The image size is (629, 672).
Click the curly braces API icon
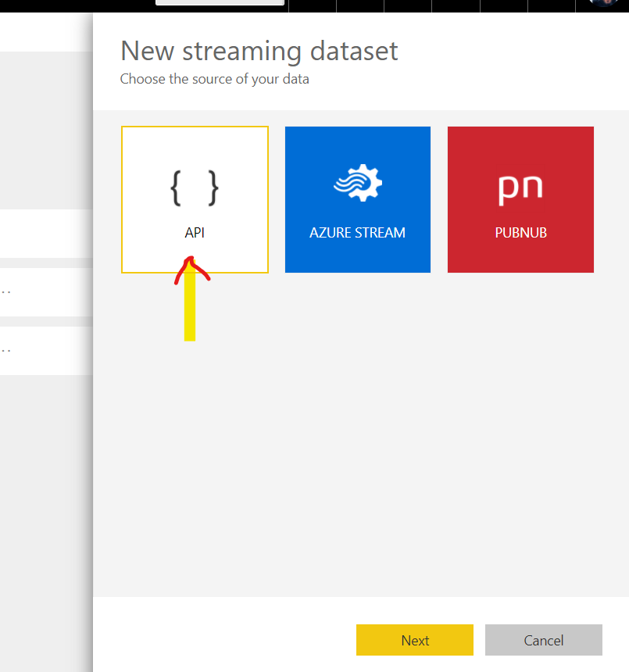tap(194, 185)
